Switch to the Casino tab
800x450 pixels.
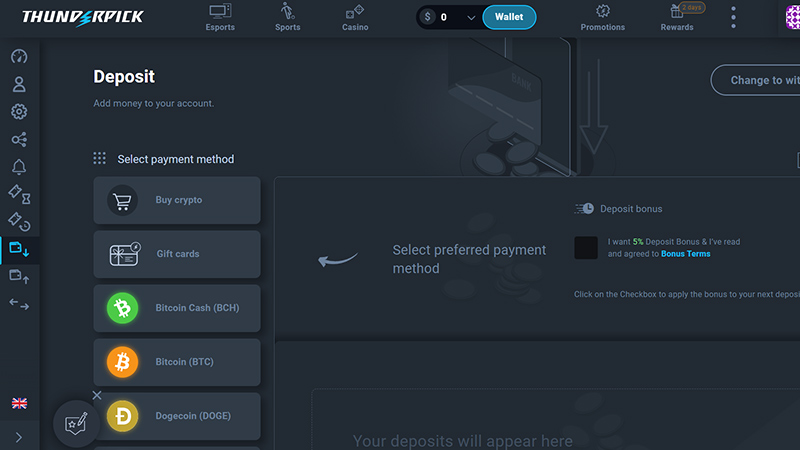(355, 18)
